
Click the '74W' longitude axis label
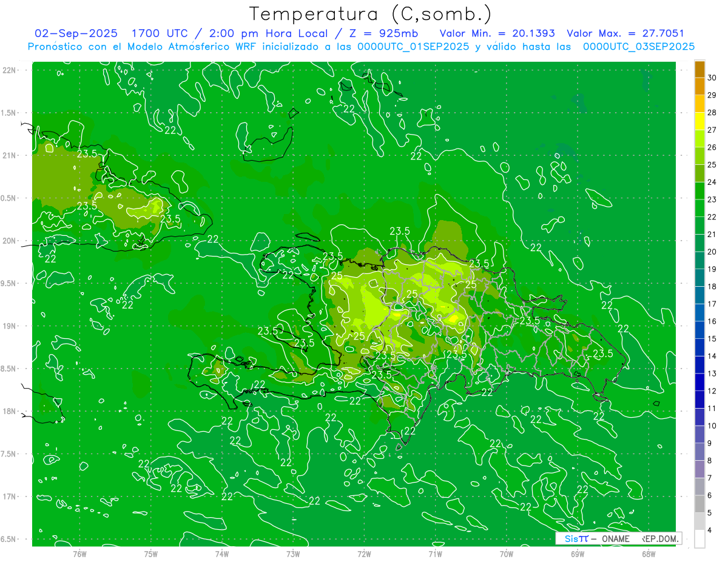(222, 554)
